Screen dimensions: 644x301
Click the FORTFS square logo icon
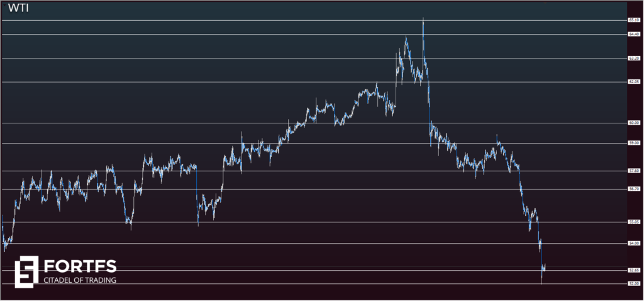27,271
